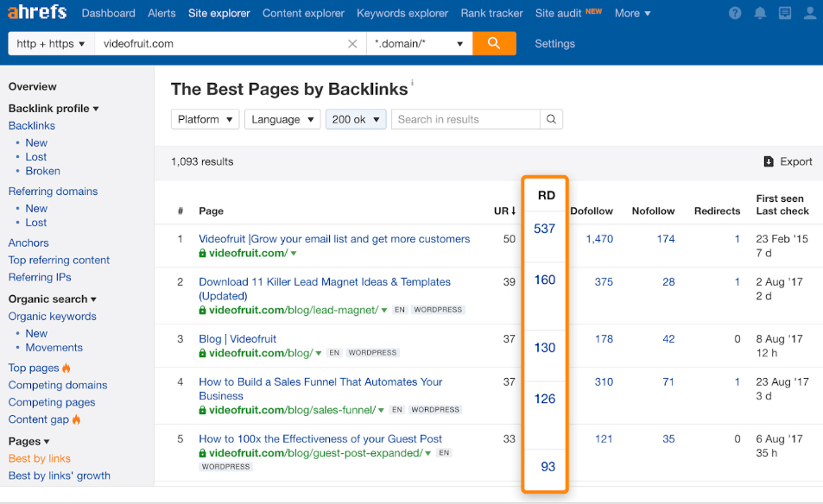Open Movements under Organic keywords
The height and width of the screenshot is (504, 823).
point(54,348)
